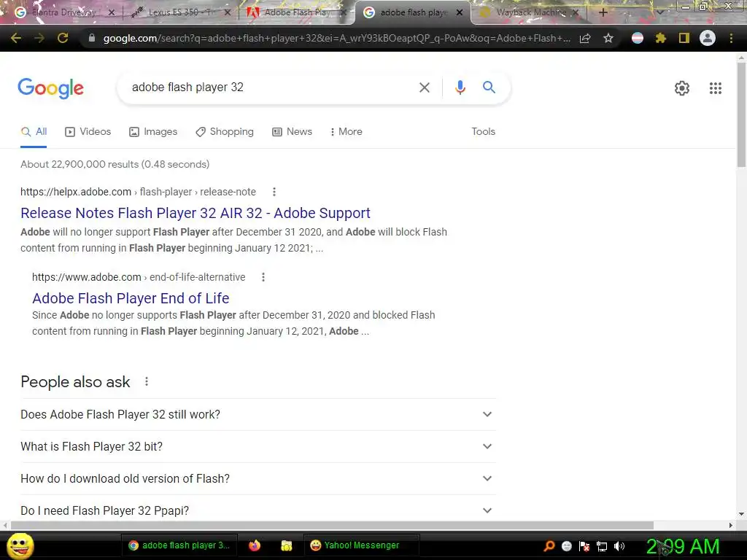Toggle the browser side panel icon
This screenshot has width=747, height=560.
[684, 38]
